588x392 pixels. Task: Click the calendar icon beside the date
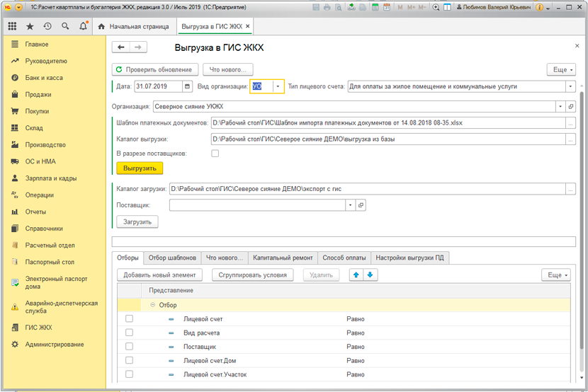(x=187, y=86)
